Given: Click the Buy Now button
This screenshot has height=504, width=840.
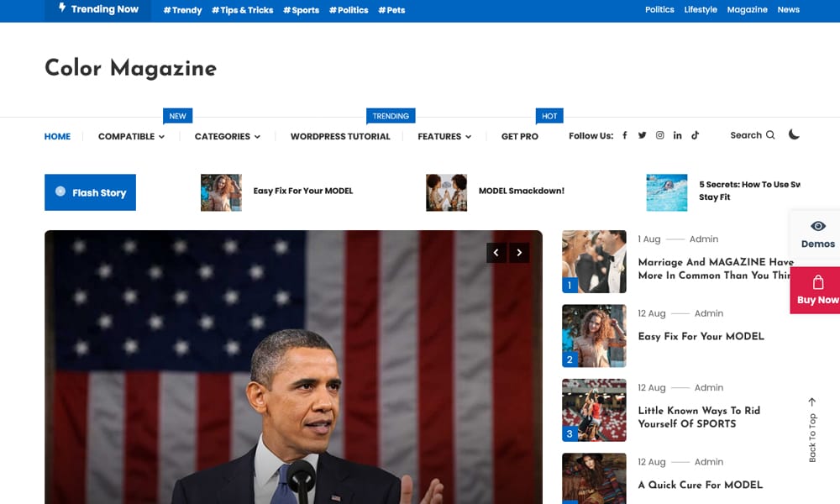Looking at the screenshot, I should 819,291.
